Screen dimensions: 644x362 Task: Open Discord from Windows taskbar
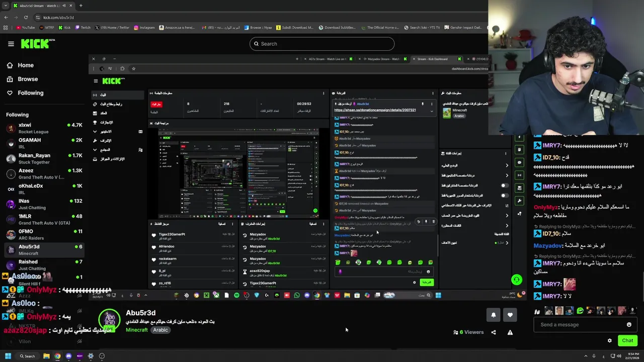[x=68, y=356]
